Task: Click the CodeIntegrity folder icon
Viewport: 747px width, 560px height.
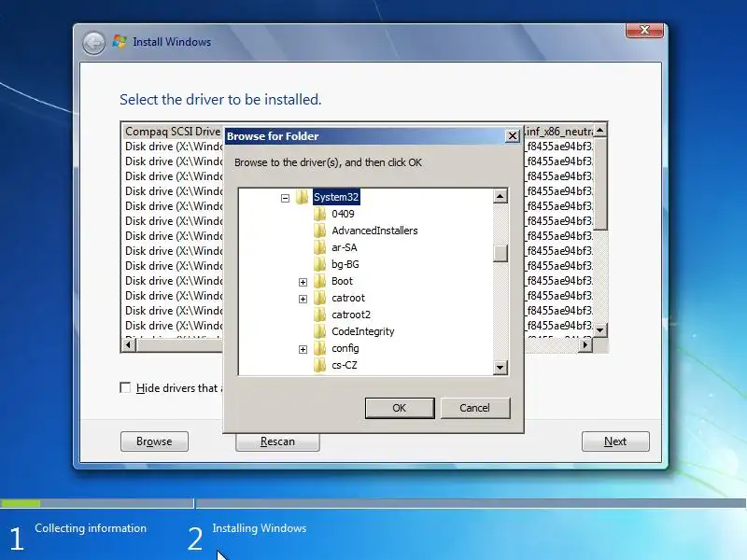Action: (320, 331)
